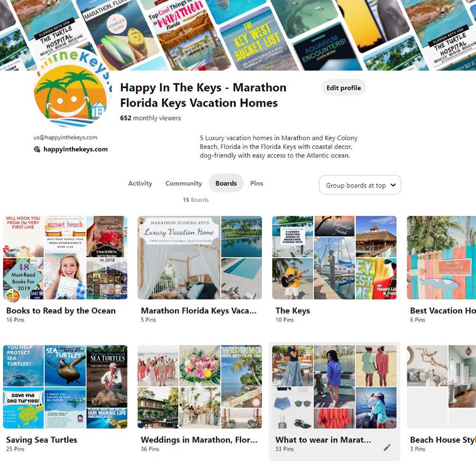Open The Keys board thumbnail
The width and height of the screenshot is (476, 468).
[335, 258]
